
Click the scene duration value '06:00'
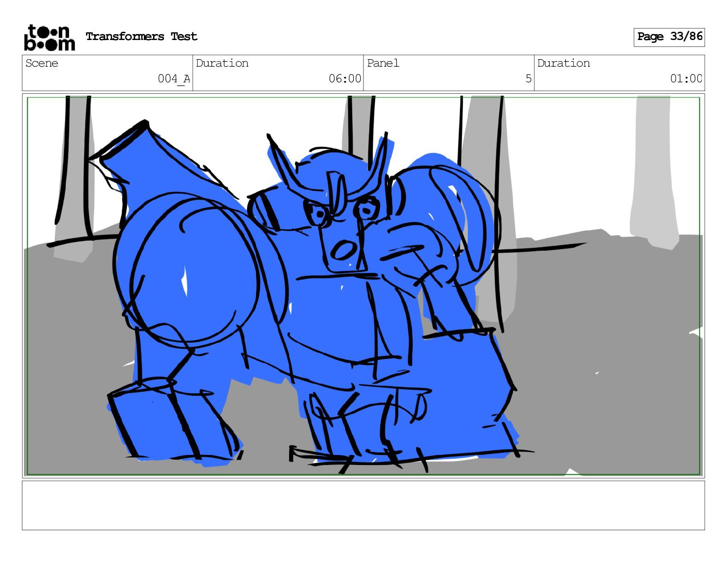(x=345, y=79)
